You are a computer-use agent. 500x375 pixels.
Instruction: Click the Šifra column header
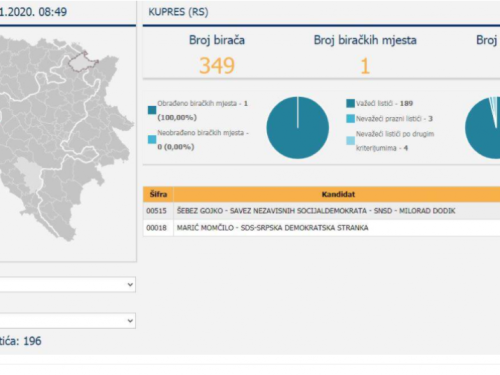point(158,194)
